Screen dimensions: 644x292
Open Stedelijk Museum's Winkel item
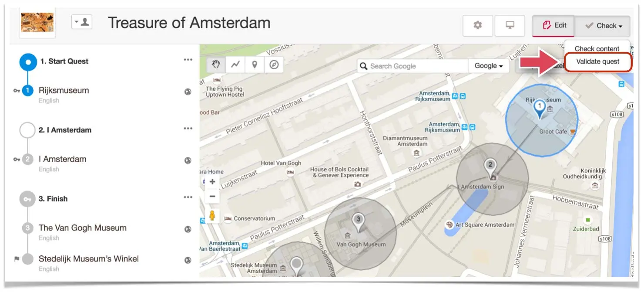[89, 259]
